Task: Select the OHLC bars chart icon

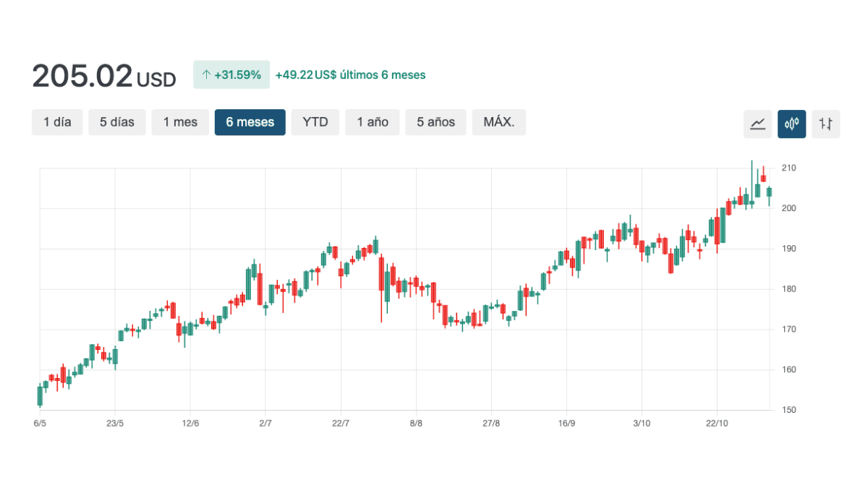Action: point(826,124)
